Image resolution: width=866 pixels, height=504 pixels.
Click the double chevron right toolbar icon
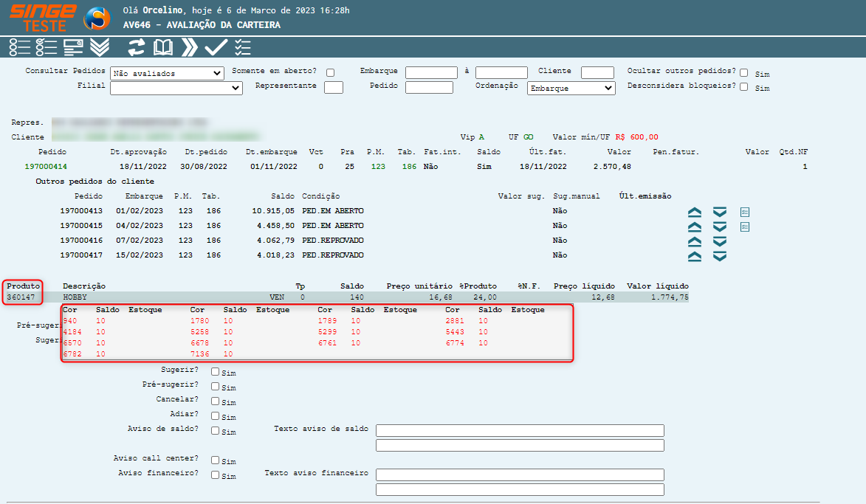pyautogui.click(x=190, y=48)
